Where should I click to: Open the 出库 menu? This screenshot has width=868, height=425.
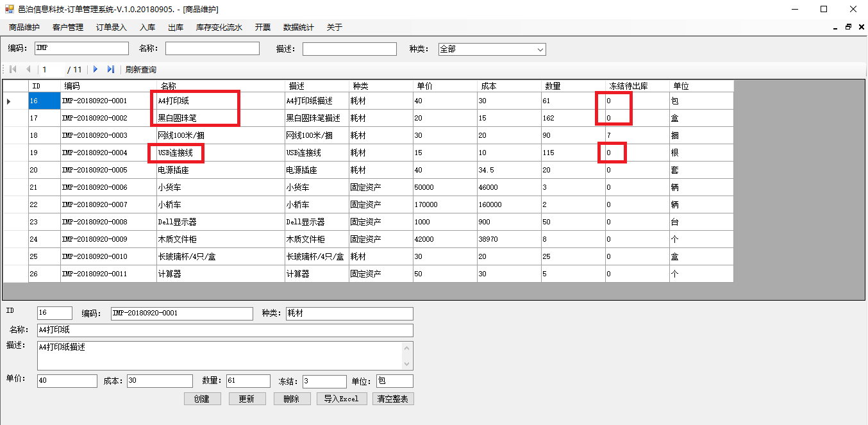click(x=176, y=28)
